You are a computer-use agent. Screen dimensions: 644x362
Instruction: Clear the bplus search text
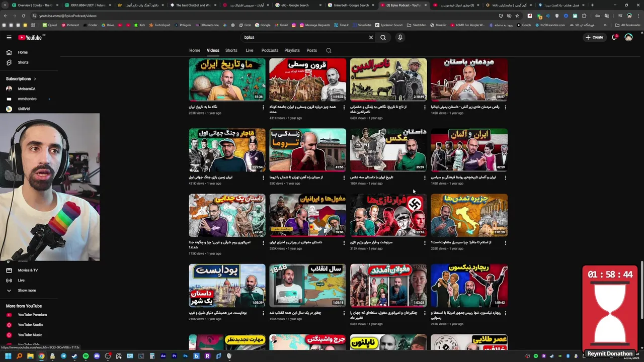371,37
